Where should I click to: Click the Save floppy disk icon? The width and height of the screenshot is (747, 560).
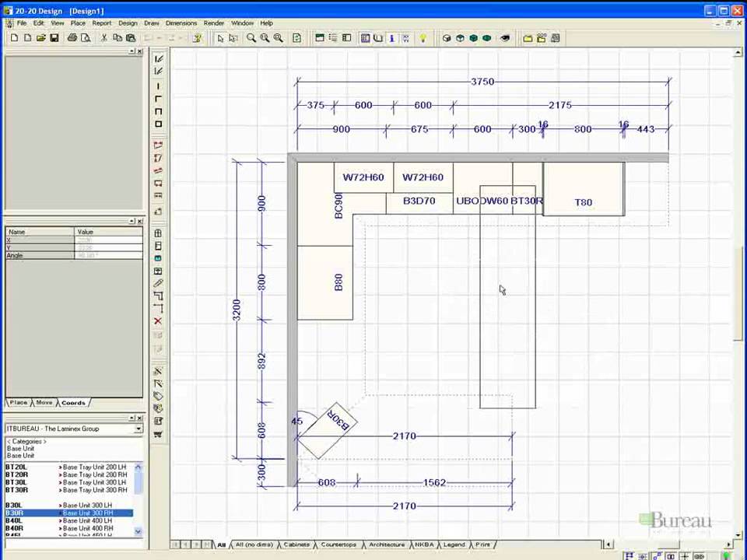(x=54, y=38)
